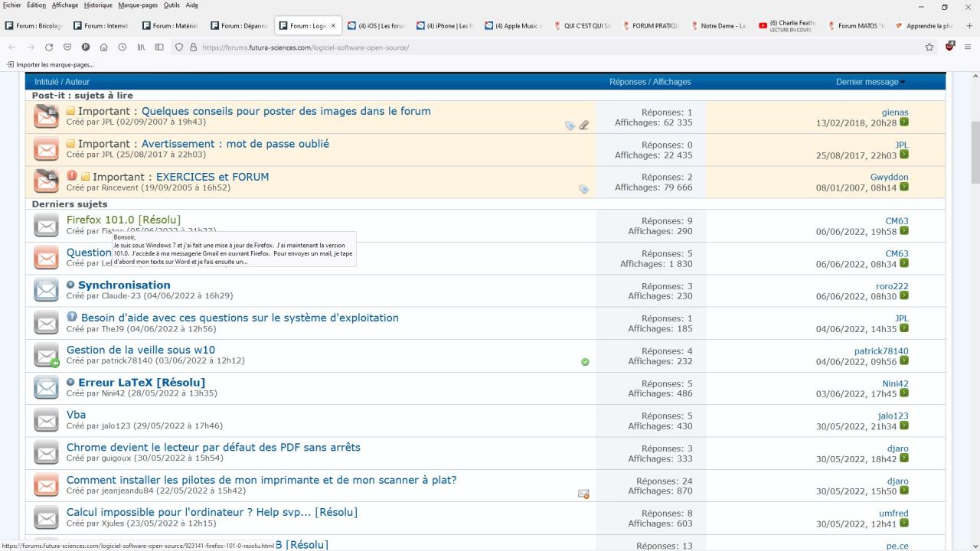This screenshot has width=980, height=551.
Task: Open the Outils menu
Action: [171, 5]
